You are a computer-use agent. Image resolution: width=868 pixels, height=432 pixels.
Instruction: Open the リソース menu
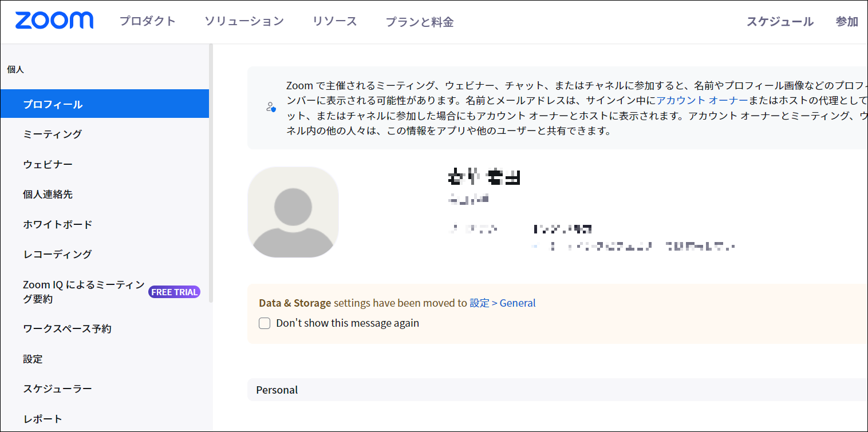(334, 21)
